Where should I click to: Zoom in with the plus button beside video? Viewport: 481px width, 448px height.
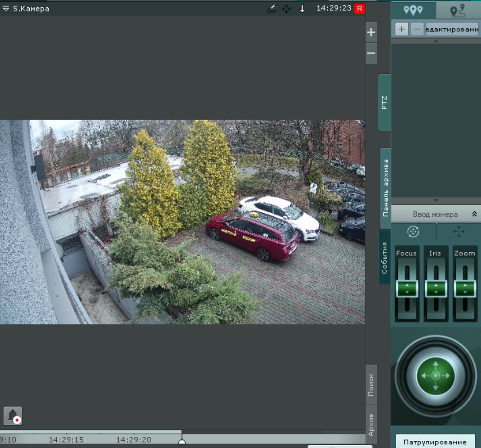[371, 32]
